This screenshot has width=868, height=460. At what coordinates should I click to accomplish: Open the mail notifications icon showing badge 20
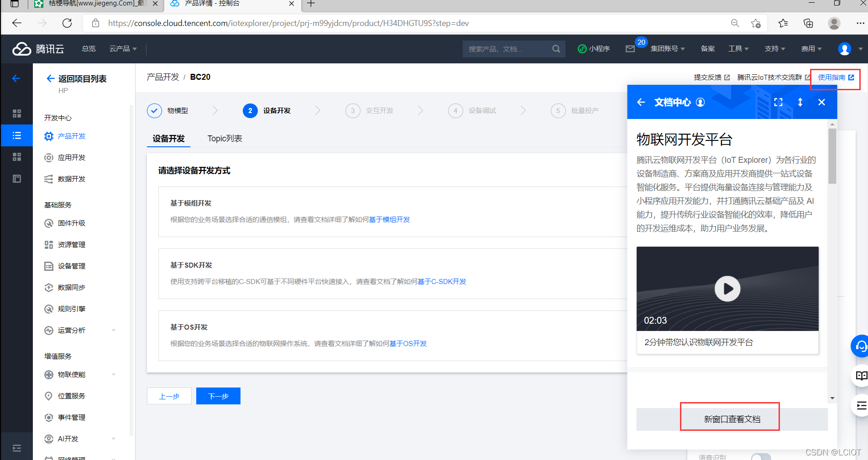pos(631,48)
